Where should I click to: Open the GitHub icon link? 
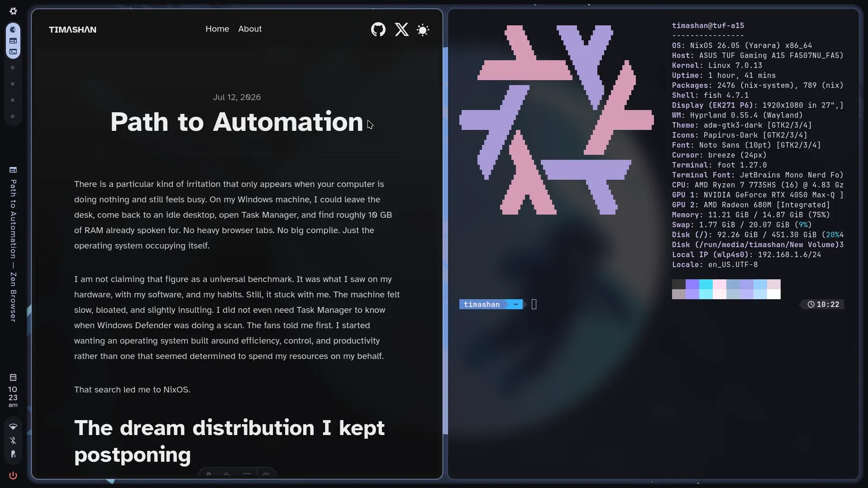(378, 29)
